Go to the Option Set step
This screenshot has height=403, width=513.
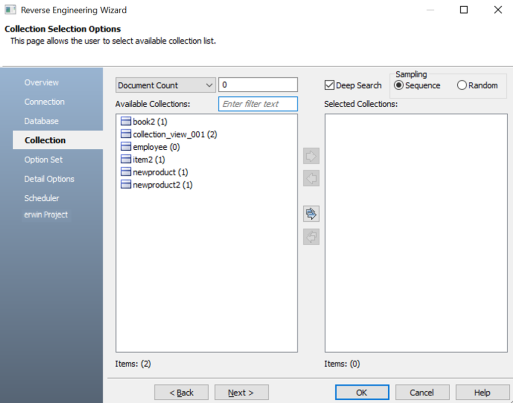43,160
